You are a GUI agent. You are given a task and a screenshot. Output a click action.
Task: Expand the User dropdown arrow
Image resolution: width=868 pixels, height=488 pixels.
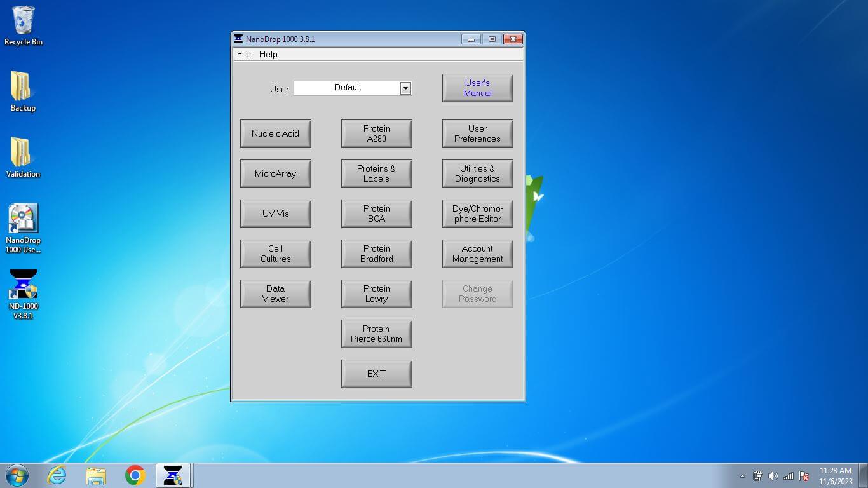click(x=405, y=88)
